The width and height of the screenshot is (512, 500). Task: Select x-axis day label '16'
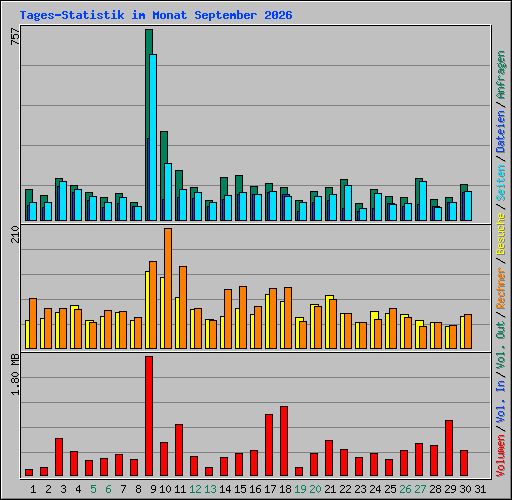click(x=255, y=489)
